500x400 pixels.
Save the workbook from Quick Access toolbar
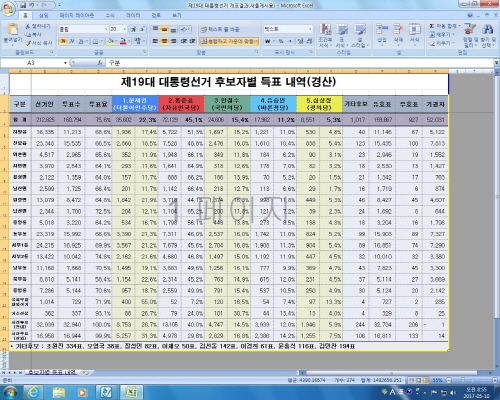23,5
